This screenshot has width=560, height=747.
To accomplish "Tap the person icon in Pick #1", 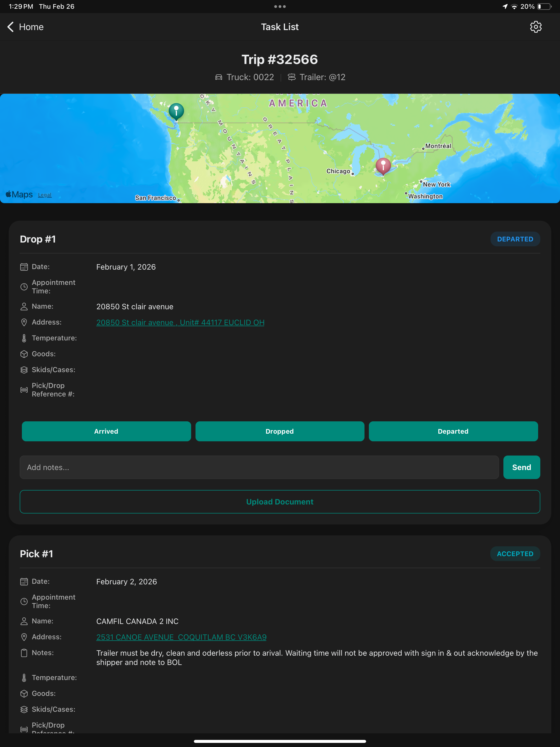I will (x=24, y=621).
